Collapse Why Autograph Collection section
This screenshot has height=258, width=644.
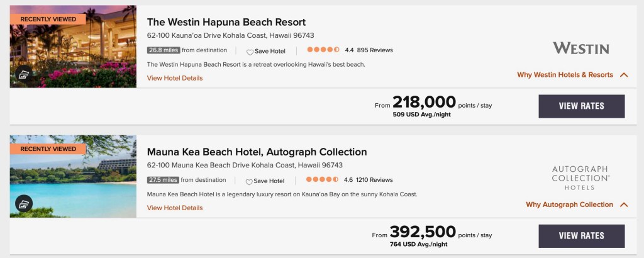623,205
